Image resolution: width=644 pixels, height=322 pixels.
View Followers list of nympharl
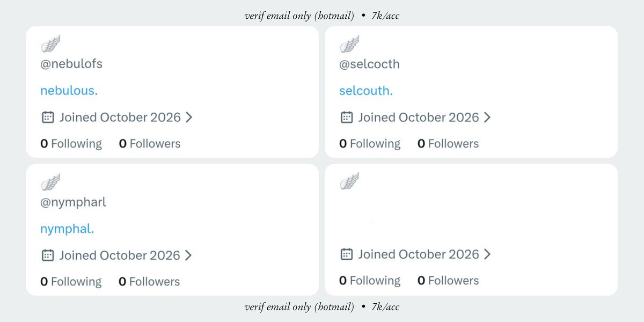coord(149,281)
